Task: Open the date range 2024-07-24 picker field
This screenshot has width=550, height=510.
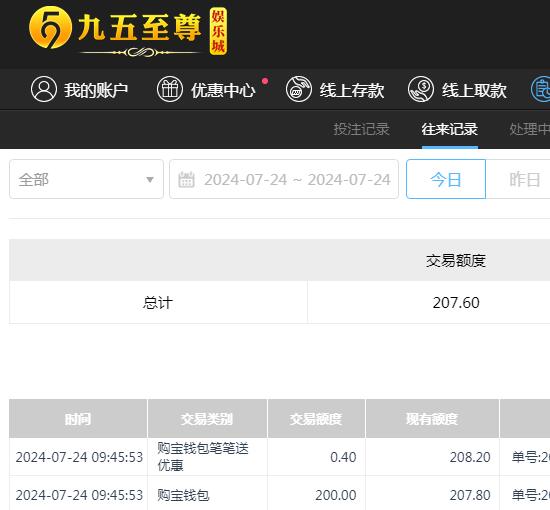Action: [284, 179]
